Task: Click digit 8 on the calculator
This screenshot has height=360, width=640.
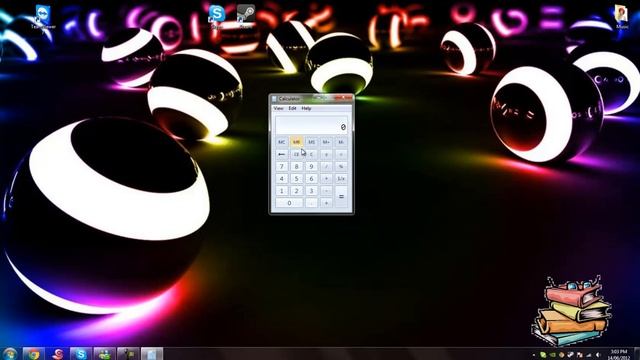Action: (296, 167)
